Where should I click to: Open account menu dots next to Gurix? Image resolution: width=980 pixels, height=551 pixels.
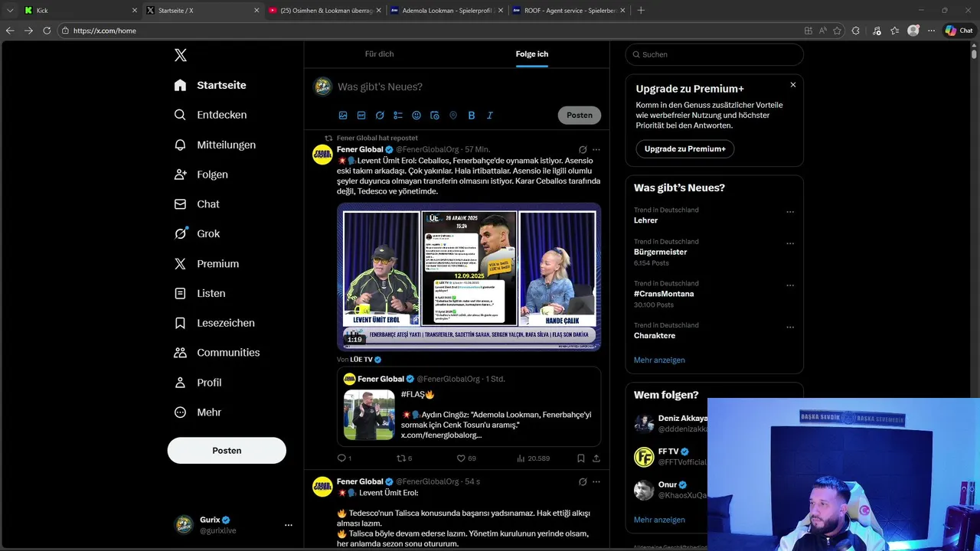(x=289, y=525)
